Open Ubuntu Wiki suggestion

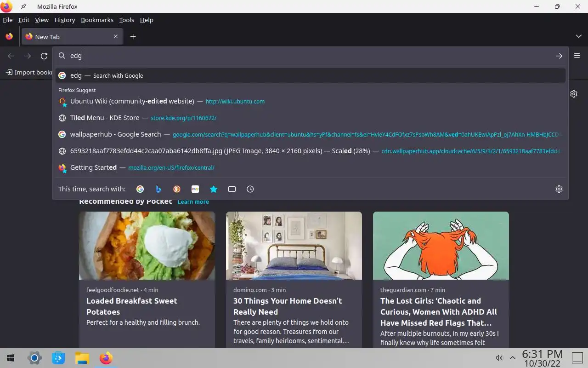tap(310, 101)
